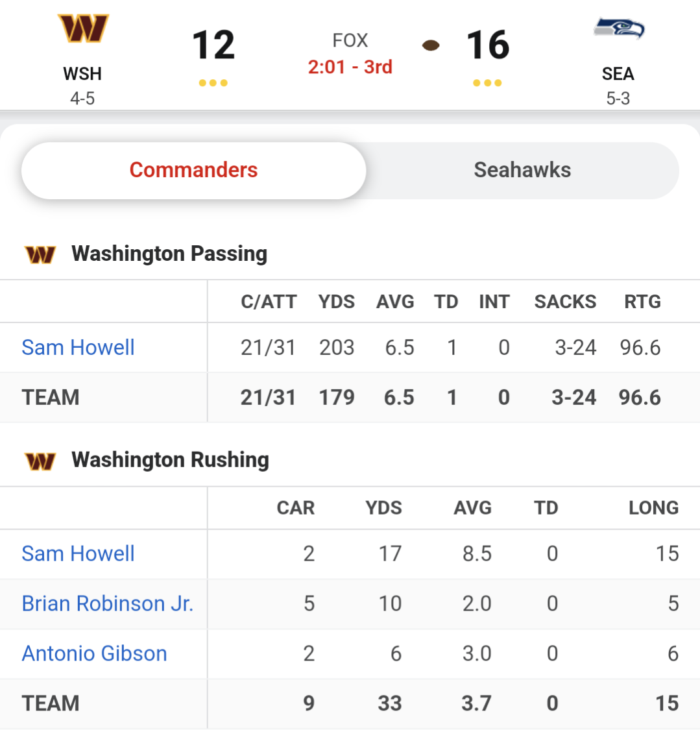700x741 pixels.
Task: Click Seattle's yellow timeout dots
Action: pyautogui.click(x=487, y=82)
